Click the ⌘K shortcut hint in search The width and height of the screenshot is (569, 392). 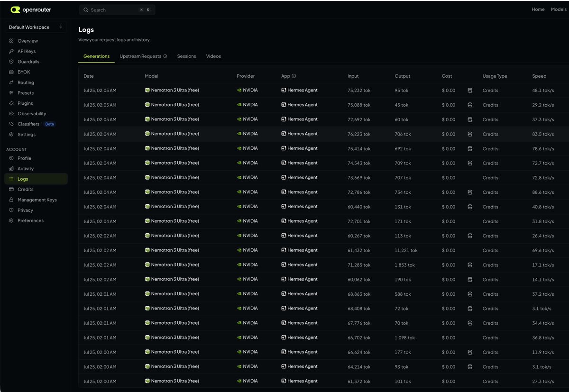coord(145,9)
